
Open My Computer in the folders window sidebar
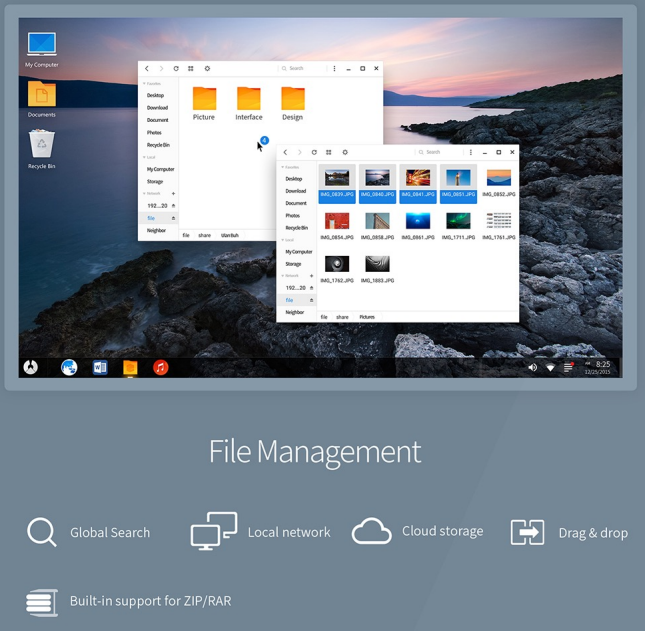(161, 169)
